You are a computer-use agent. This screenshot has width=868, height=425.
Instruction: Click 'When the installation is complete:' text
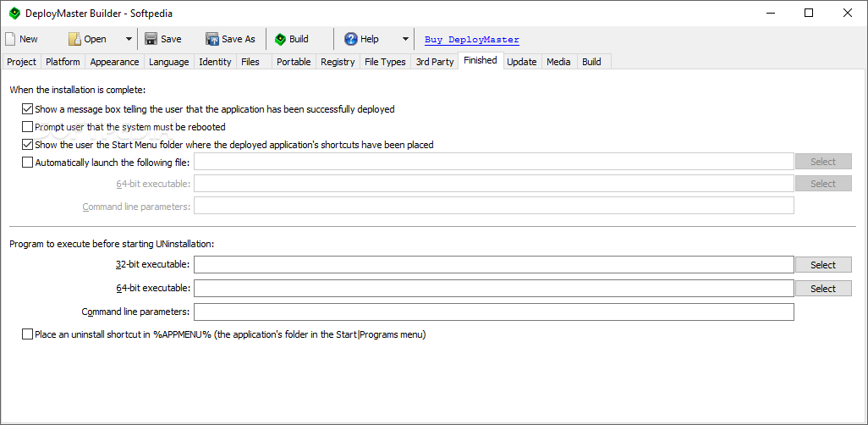click(x=78, y=89)
